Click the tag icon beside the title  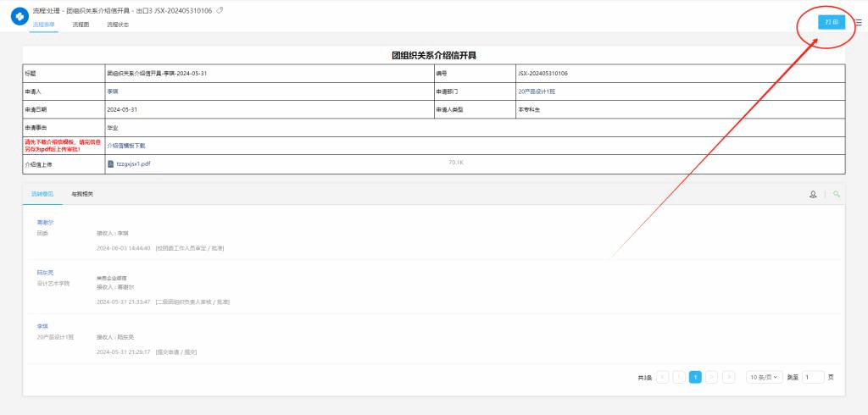pos(220,10)
